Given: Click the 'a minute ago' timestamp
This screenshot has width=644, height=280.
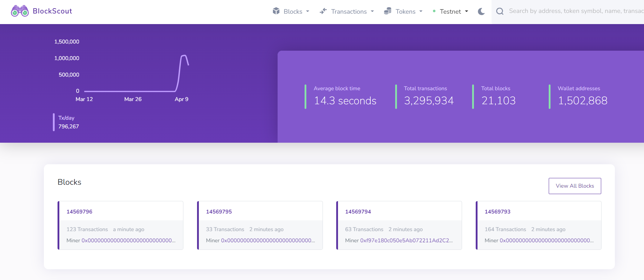Looking at the screenshot, I should pos(129,229).
